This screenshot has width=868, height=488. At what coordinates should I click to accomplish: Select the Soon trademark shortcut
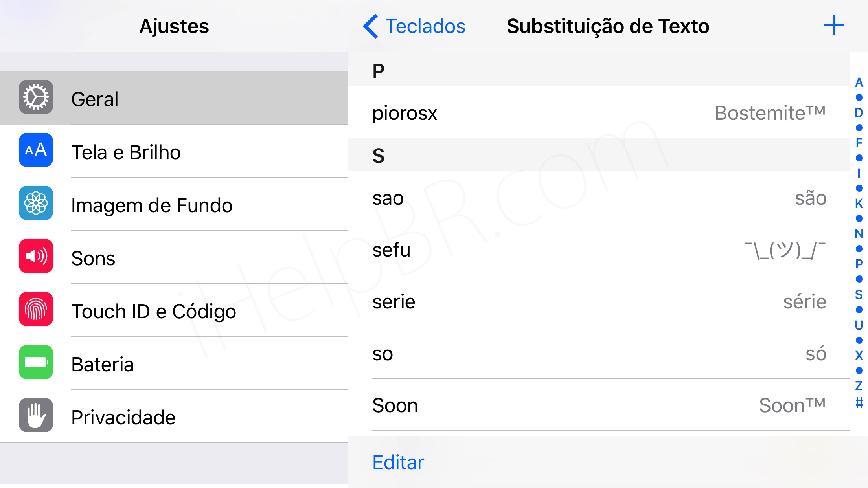(x=599, y=405)
